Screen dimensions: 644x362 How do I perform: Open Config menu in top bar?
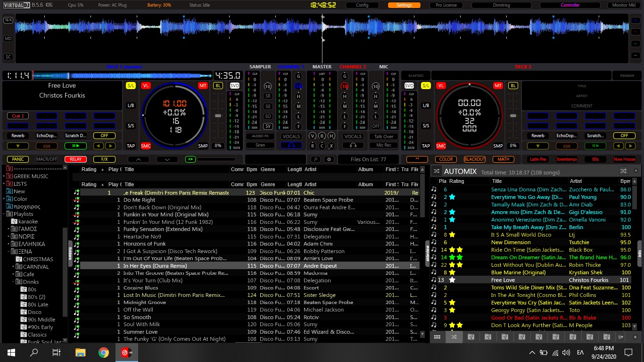(362, 5)
